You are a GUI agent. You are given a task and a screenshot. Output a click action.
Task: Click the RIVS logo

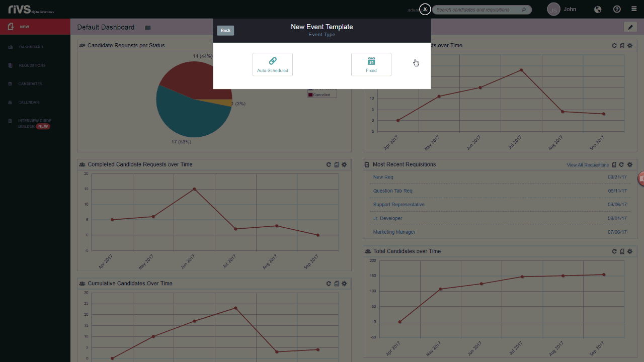(x=31, y=9)
